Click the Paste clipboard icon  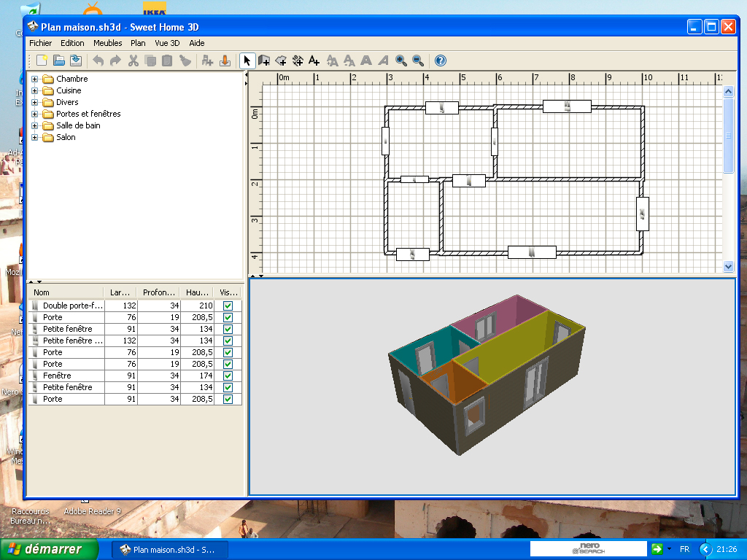(x=167, y=61)
